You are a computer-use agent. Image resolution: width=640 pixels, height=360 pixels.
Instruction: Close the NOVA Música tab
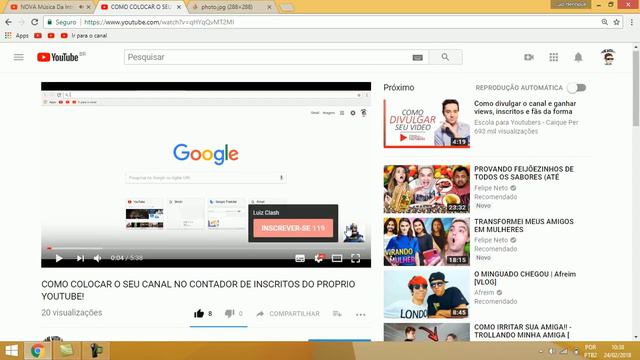coord(89,7)
